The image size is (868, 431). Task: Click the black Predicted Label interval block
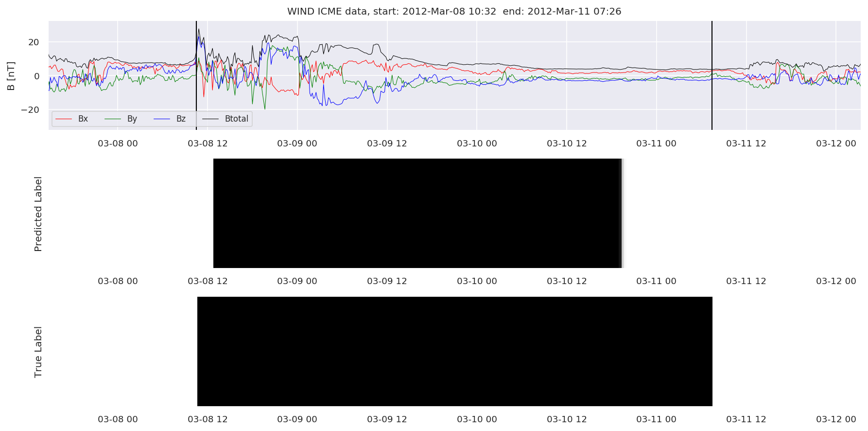(x=418, y=213)
